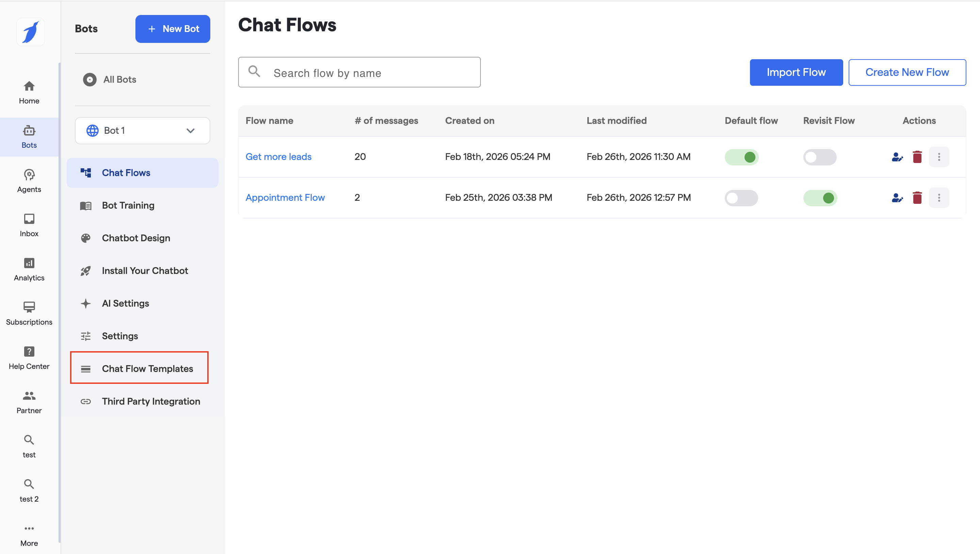980x554 pixels.
Task: Click the Help Center question icon
Action: point(29,352)
